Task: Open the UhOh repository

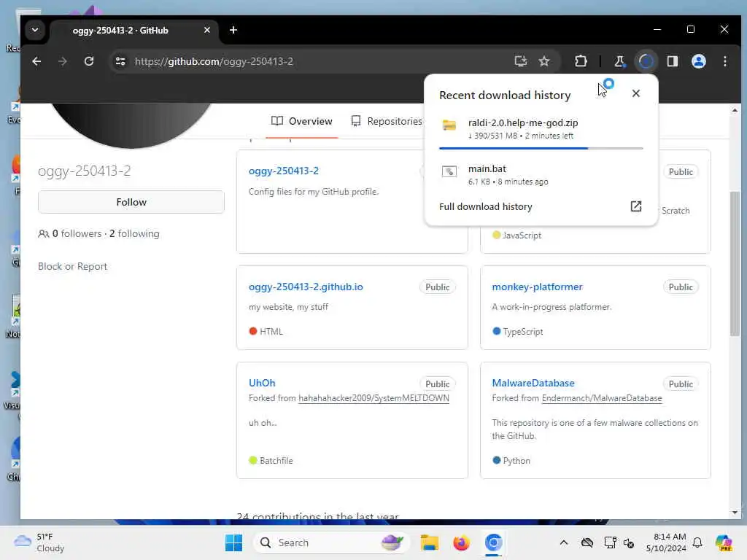Action: click(262, 383)
